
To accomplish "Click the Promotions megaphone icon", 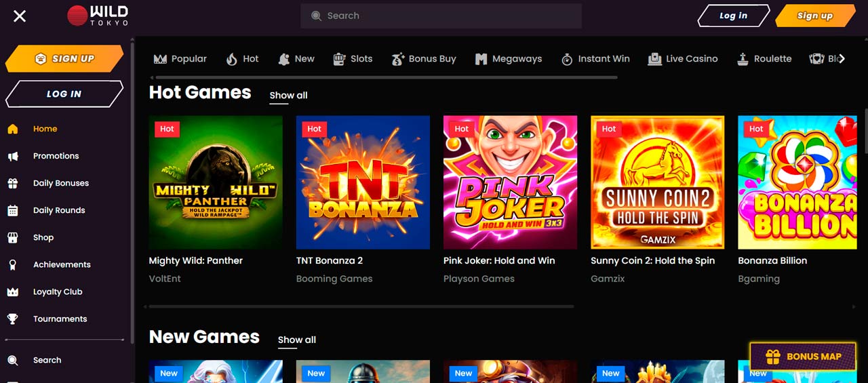I will pyautogui.click(x=12, y=156).
